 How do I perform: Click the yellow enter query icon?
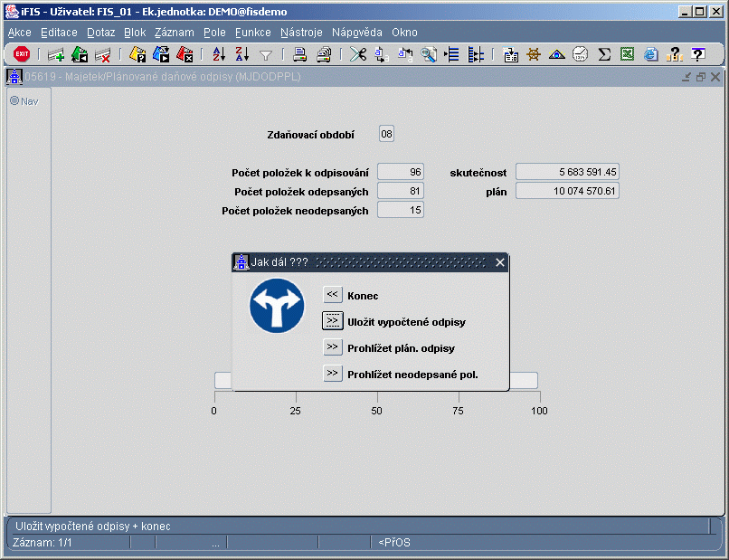point(137,55)
